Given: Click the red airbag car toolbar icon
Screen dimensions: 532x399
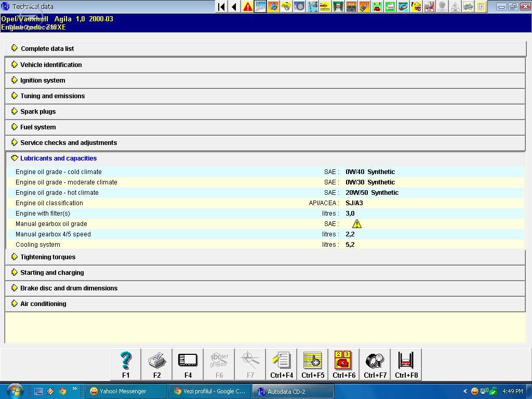Looking at the screenshot, I should pos(429,6).
